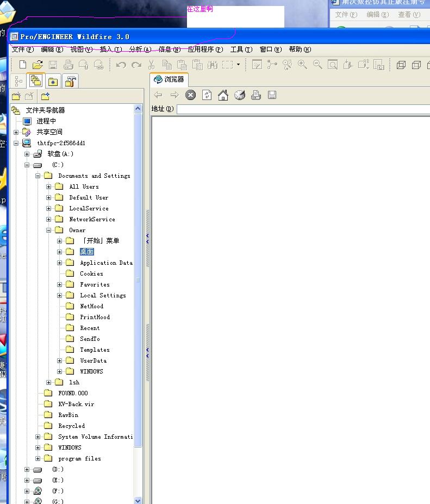Expand the 共享空间 tree node
Viewport: 430px width, 504px height.
(16, 133)
